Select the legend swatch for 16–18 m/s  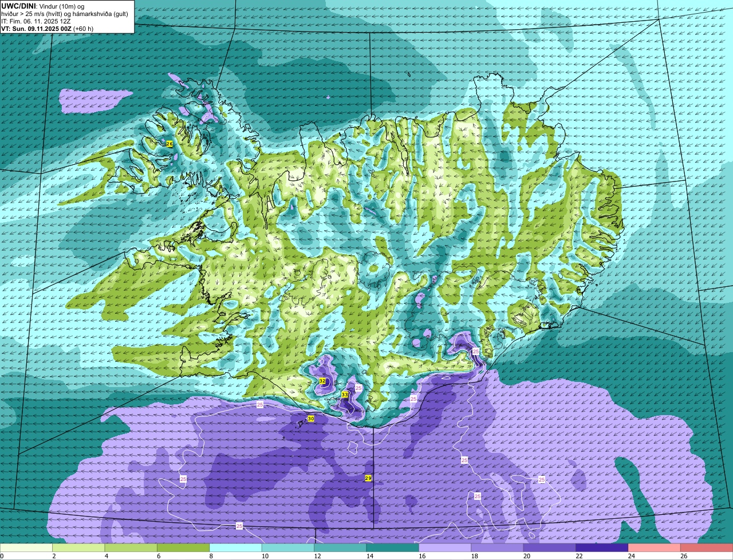point(445,547)
